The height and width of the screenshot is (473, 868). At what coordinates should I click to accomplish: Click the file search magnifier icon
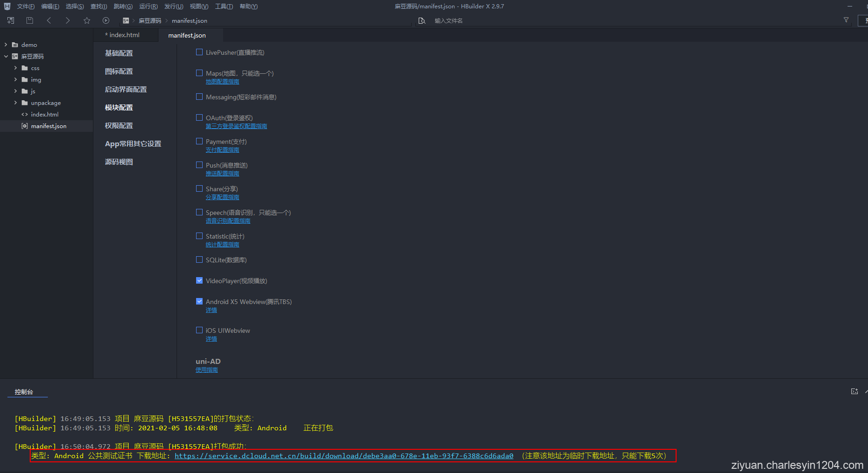[x=422, y=21]
